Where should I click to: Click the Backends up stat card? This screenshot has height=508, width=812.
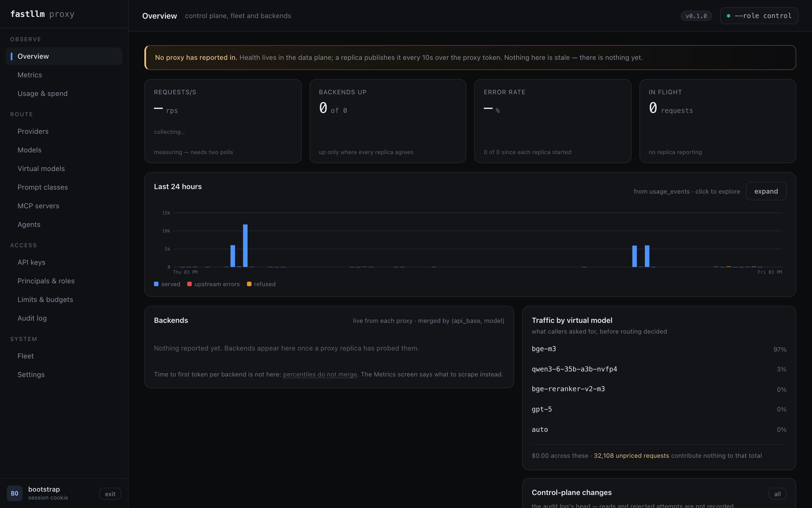point(388,121)
